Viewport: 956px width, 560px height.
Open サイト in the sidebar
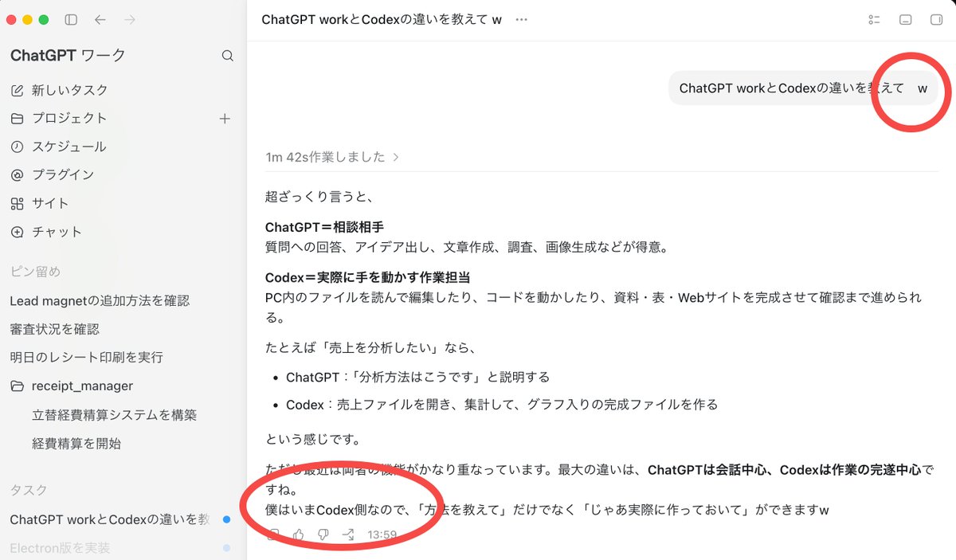pos(40,203)
